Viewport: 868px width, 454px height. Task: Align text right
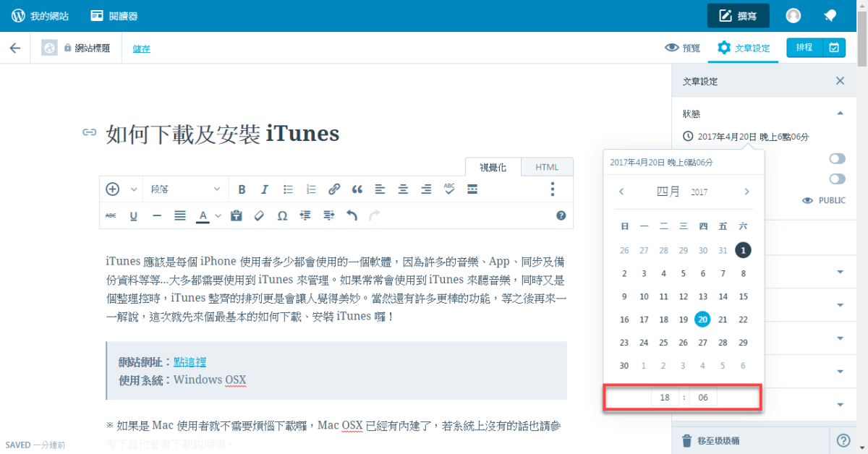[426, 189]
